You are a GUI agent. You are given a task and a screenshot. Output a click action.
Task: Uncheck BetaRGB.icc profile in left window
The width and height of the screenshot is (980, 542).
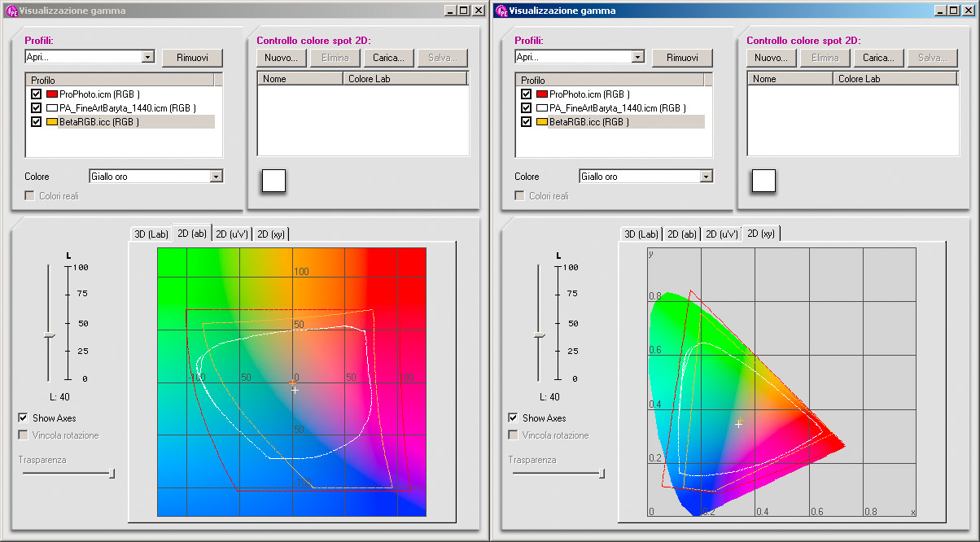click(36, 122)
